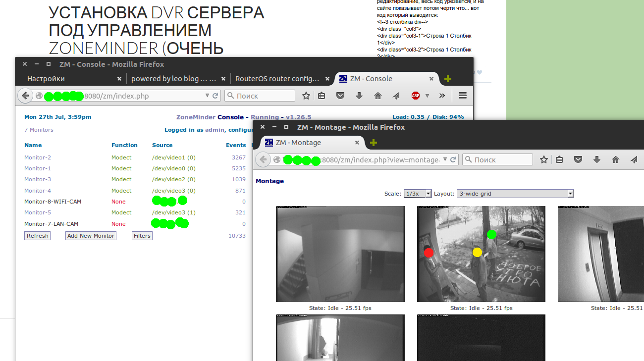Click the globe icon in Montage address bar
Viewport: 644px width, 361px height.
click(277, 160)
